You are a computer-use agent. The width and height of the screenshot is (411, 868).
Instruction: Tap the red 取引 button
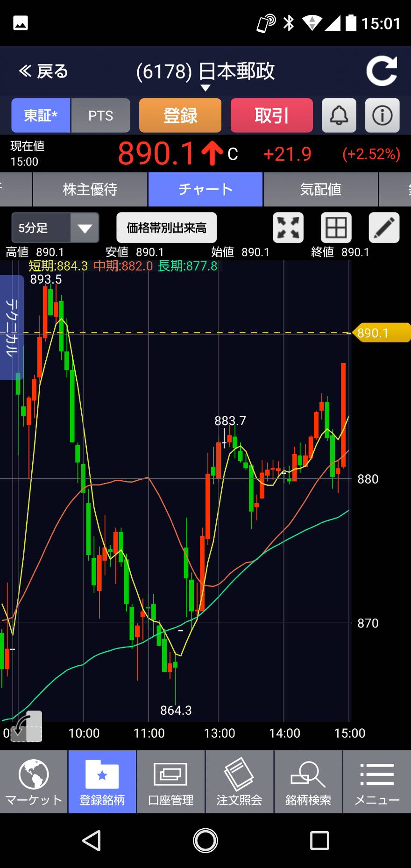(272, 115)
